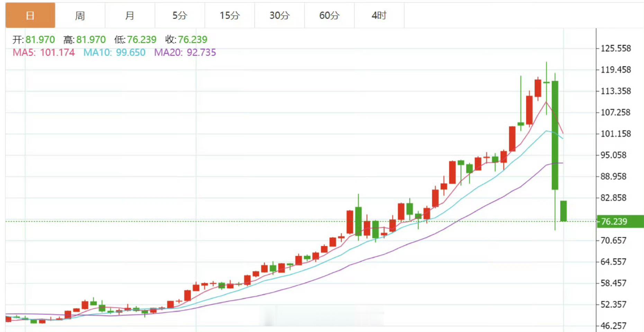Click the tallest green candlestick's body
644x332 pixels.
[x=555, y=135]
